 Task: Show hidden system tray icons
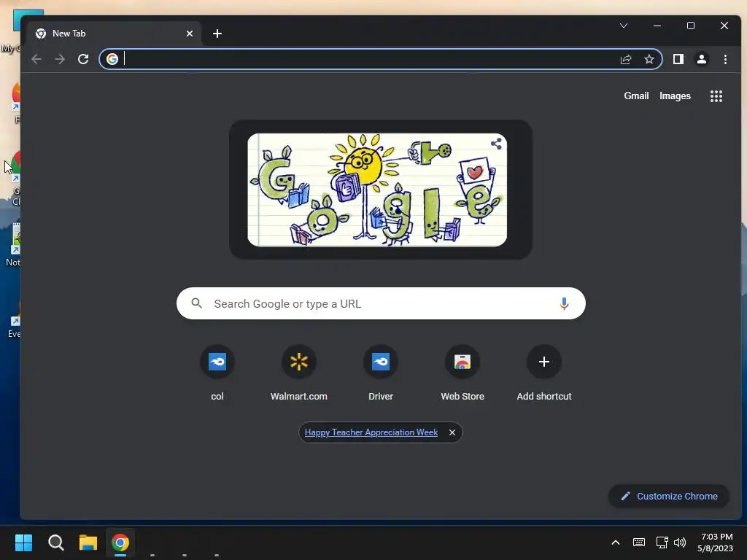click(616, 542)
